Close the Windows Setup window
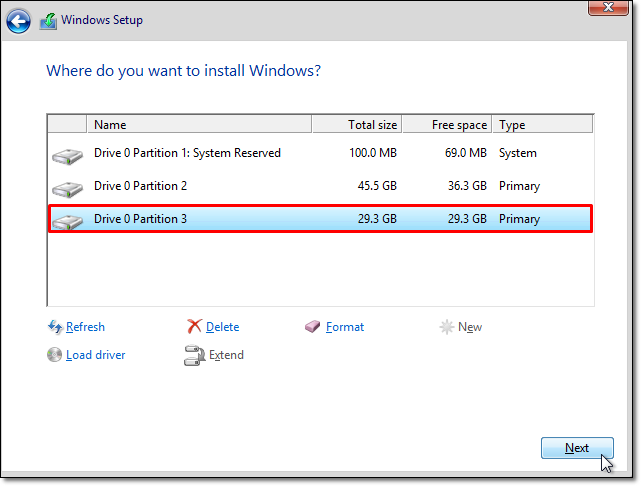Screen dimensions: 641x486 pos(608,7)
